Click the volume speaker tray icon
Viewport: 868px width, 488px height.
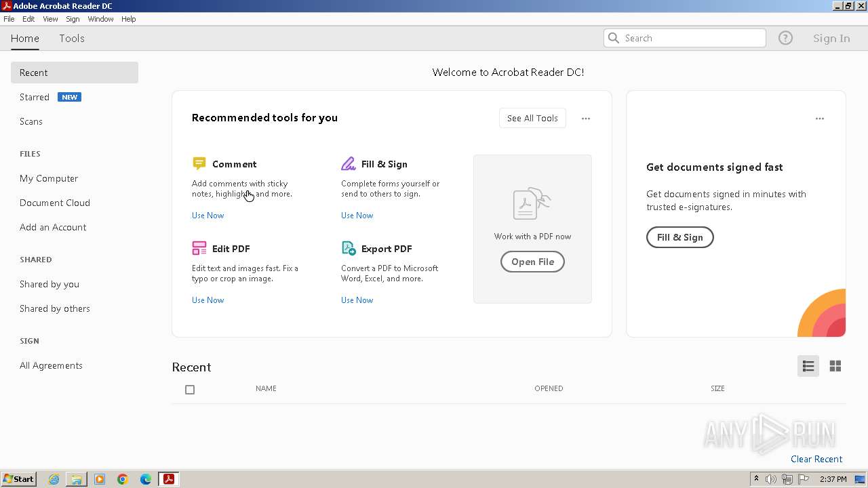point(771,479)
